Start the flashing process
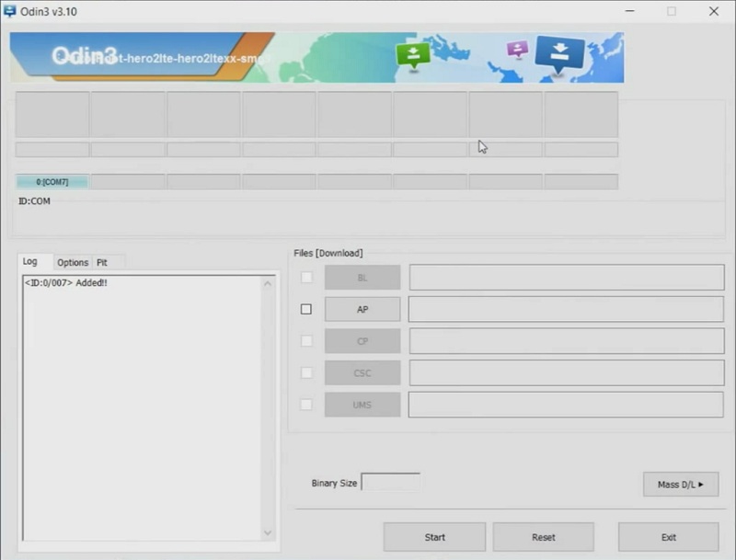 tap(434, 537)
